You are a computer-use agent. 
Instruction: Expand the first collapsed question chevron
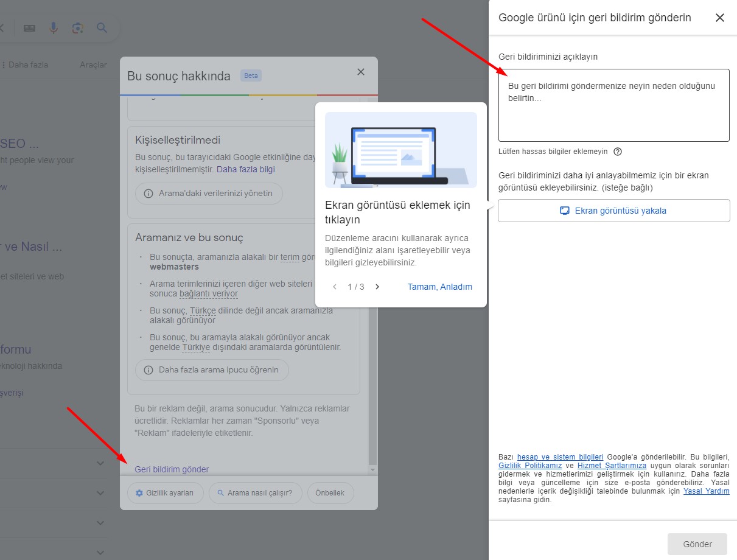[x=101, y=463]
